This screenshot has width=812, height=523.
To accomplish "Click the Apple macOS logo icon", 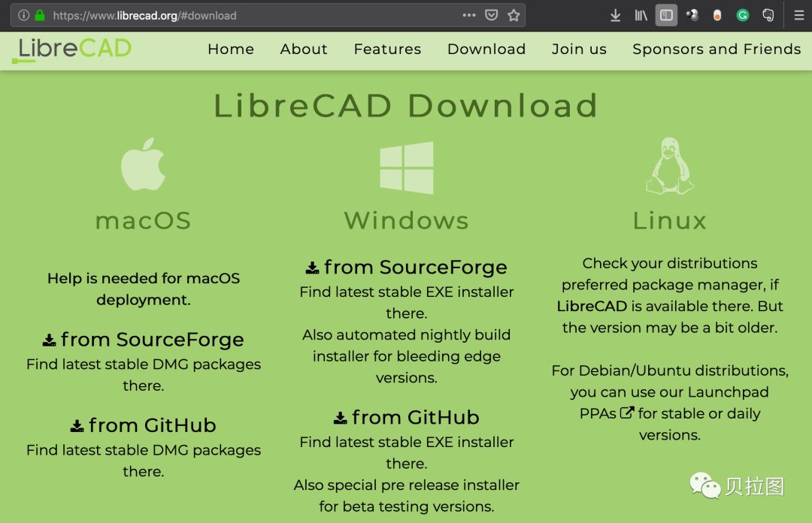I will click(x=143, y=164).
